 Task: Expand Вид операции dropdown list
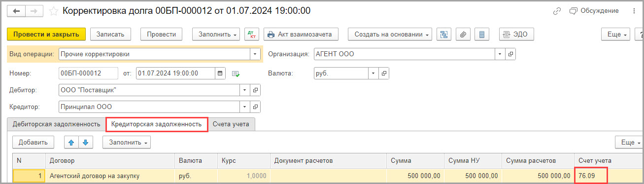pyautogui.click(x=255, y=54)
